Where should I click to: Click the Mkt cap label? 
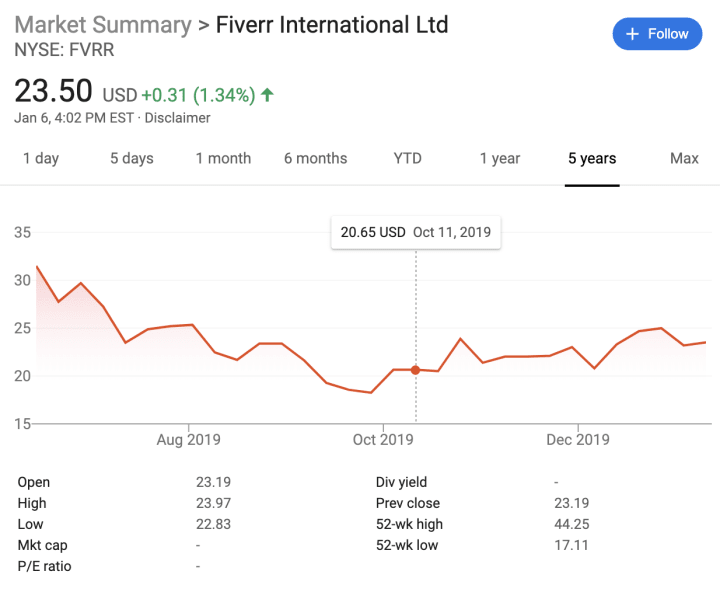coord(42,545)
